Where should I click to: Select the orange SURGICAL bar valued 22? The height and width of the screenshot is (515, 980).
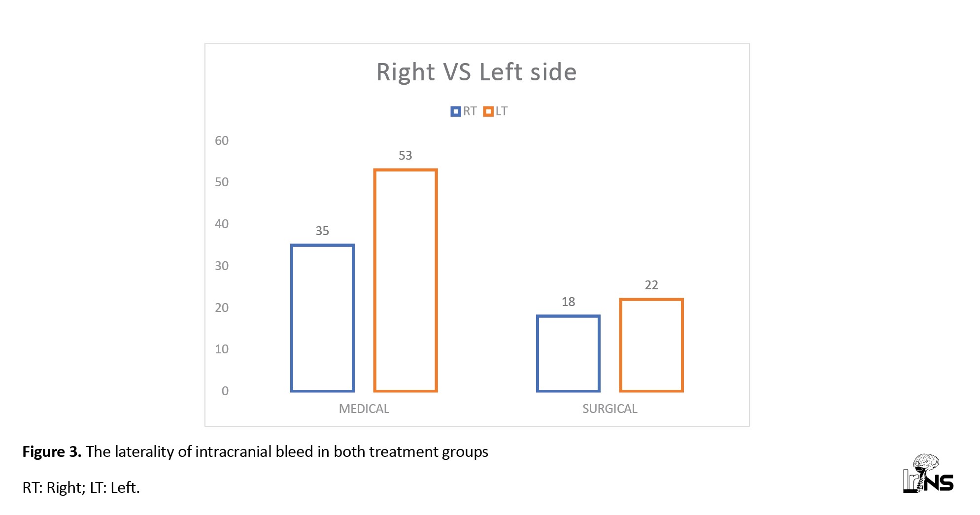coord(651,345)
